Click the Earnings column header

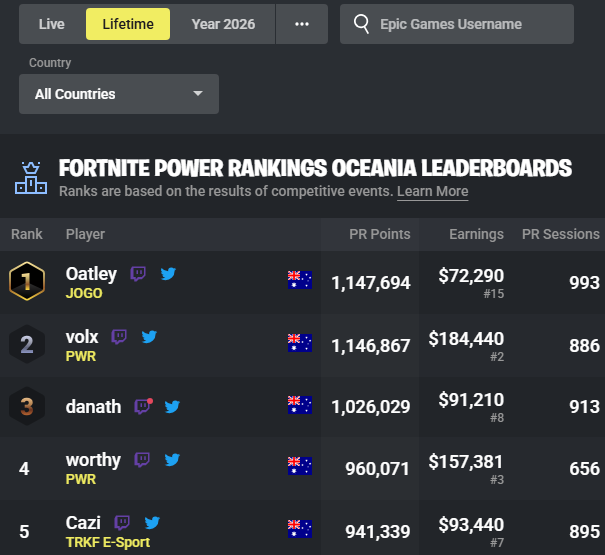476,234
